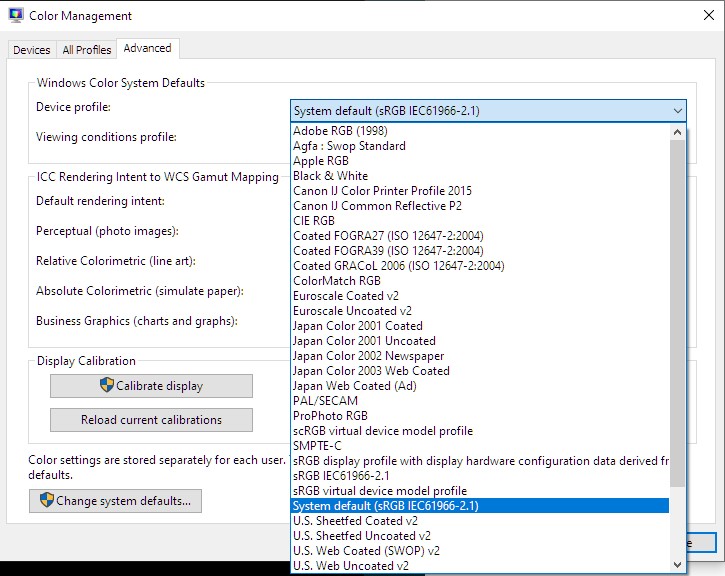
Task: Choose U.S. Web Coated (SWOP) v2
Action: pos(366,551)
